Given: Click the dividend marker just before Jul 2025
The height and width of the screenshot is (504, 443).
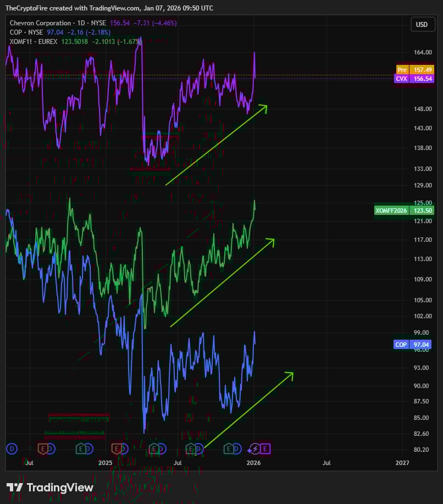Looking at the screenshot, I should click(162, 448).
